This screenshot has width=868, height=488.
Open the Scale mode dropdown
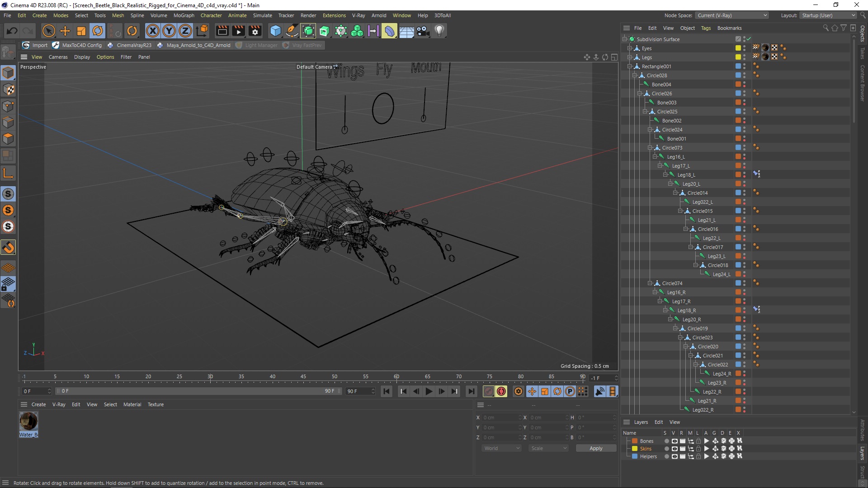point(548,448)
